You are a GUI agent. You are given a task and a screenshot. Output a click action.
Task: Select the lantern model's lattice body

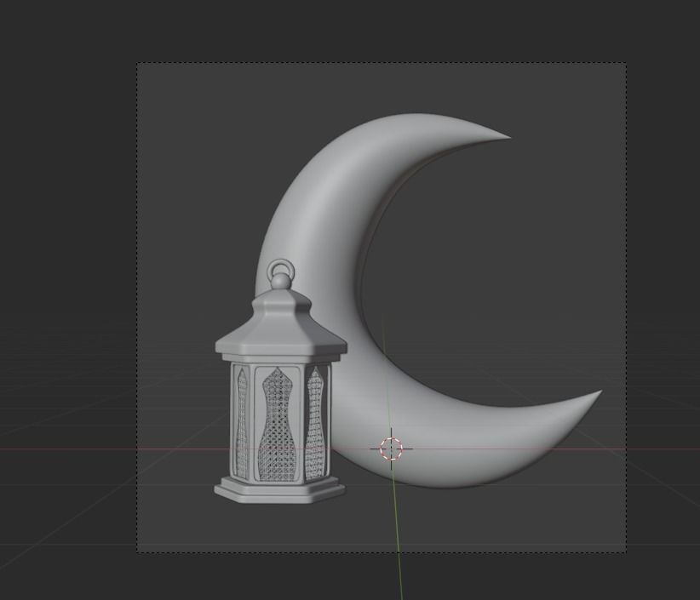coord(280,422)
